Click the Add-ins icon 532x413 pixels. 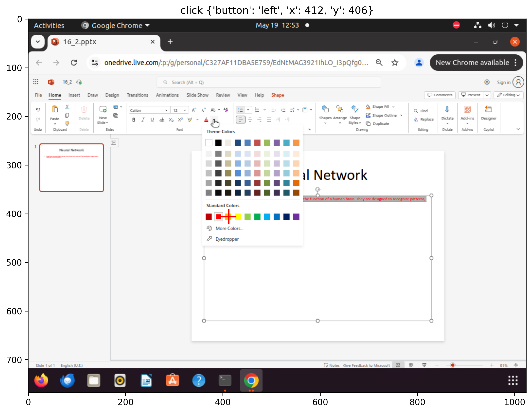[x=467, y=109]
